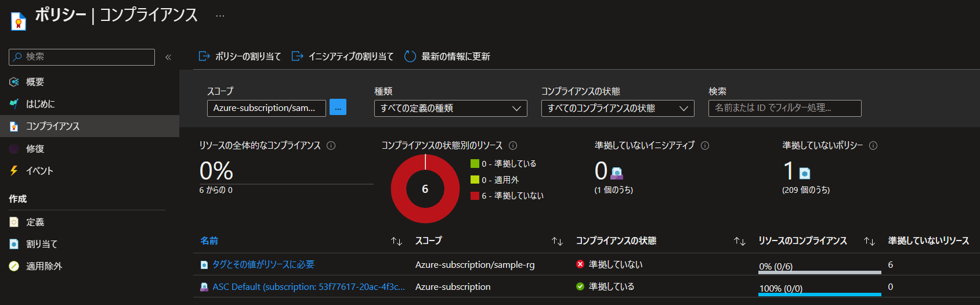Viewport: 980px width, 305px height.
Task: Click イニシアティブの割り当て command
Action: click(x=343, y=56)
